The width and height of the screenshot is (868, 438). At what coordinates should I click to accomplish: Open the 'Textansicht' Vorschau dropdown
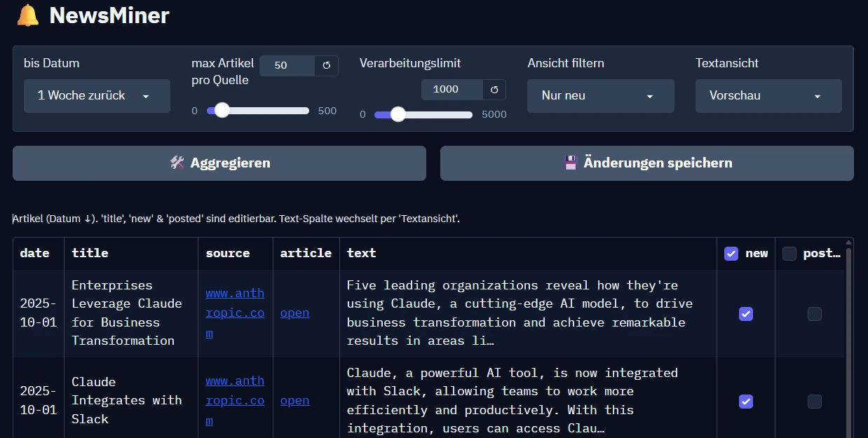click(x=768, y=96)
